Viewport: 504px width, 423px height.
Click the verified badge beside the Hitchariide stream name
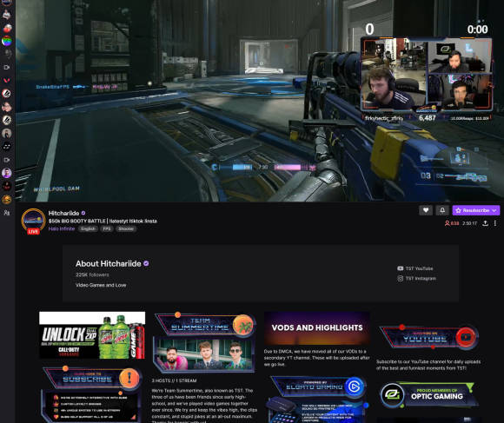83,213
